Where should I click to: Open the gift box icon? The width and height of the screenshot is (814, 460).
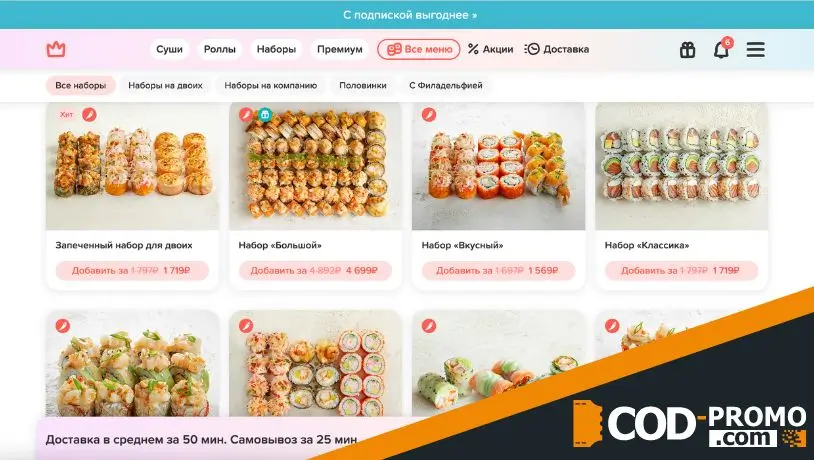pos(687,50)
